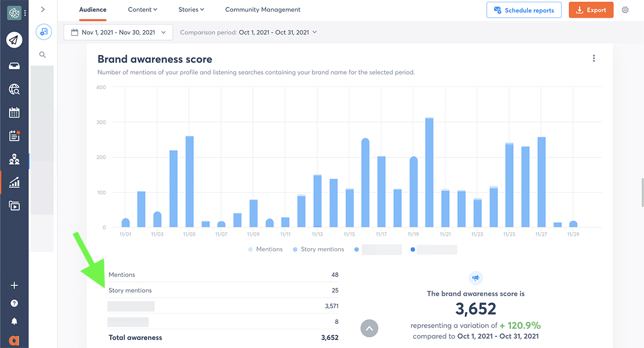Click the Reports bar chart icon

point(14,183)
